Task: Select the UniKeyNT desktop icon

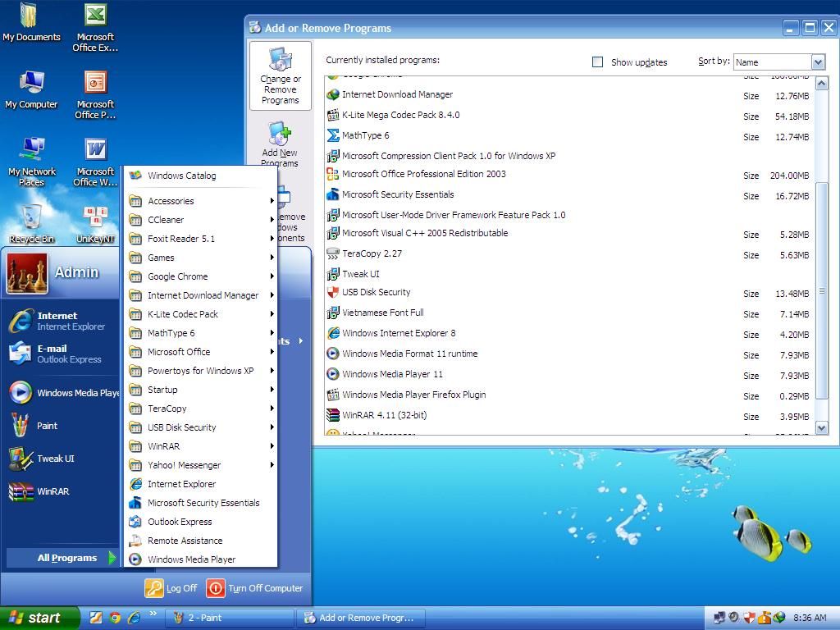Action: (x=95, y=224)
